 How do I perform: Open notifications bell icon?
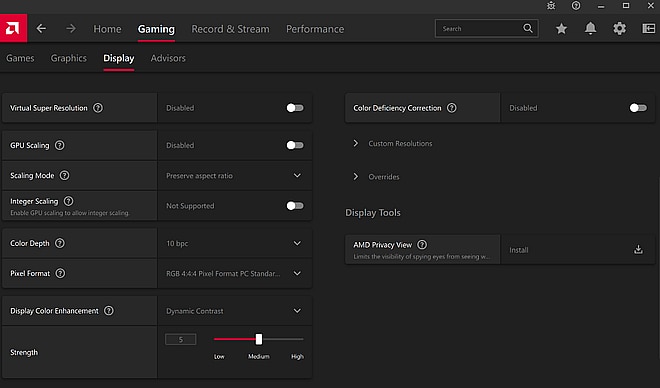point(591,29)
